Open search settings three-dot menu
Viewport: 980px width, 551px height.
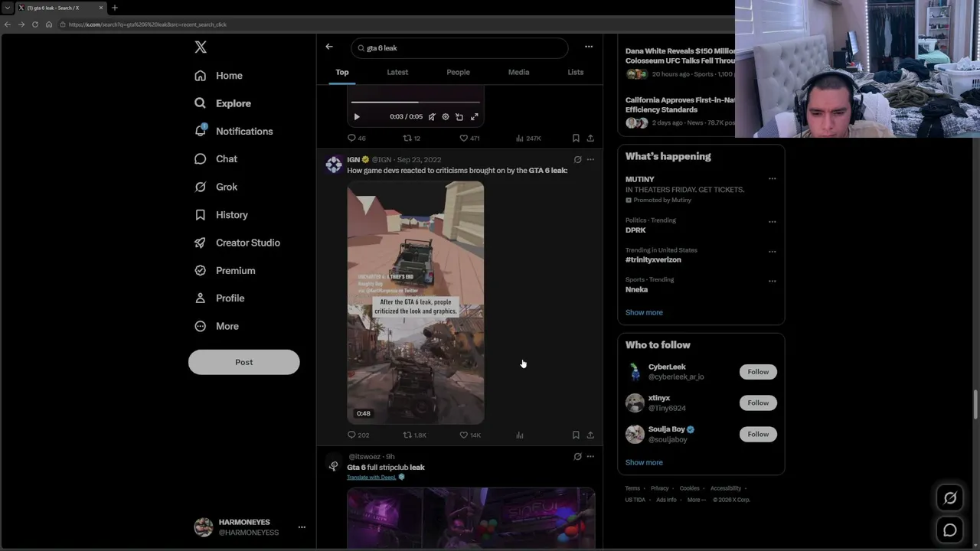click(x=589, y=47)
